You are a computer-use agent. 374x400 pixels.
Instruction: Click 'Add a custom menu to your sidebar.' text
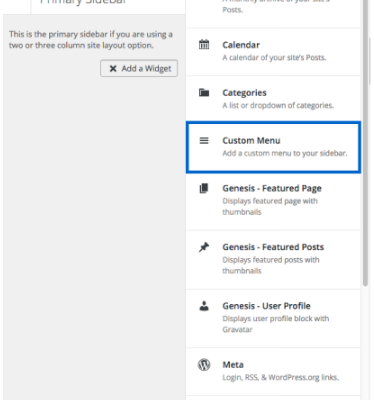[285, 153]
